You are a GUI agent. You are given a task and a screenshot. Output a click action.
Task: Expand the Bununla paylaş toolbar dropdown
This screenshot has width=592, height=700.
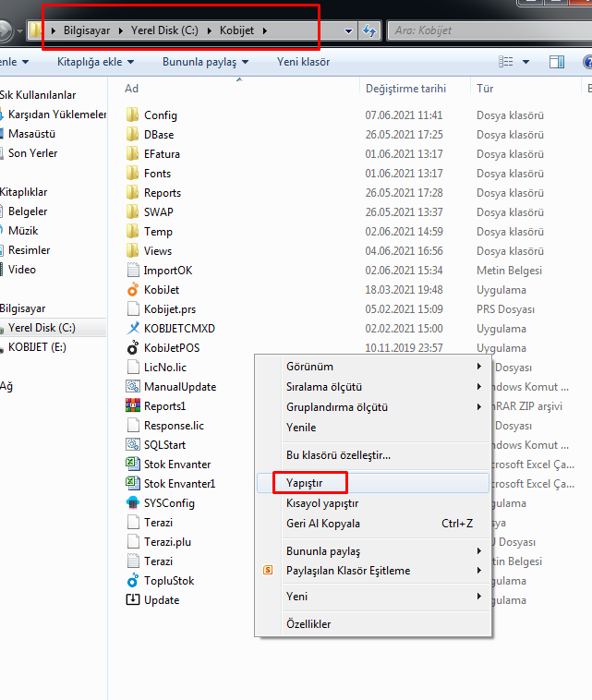pos(245,62)
